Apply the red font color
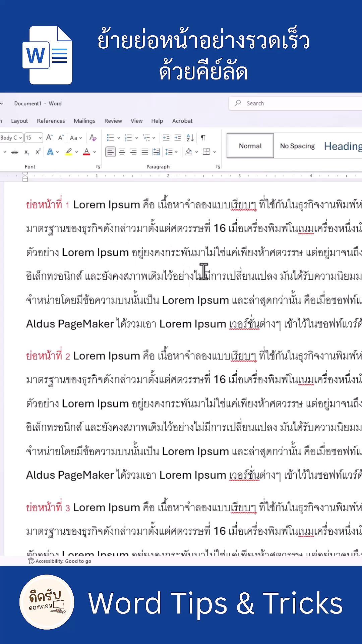362x644 pixels. pos(87,152)
